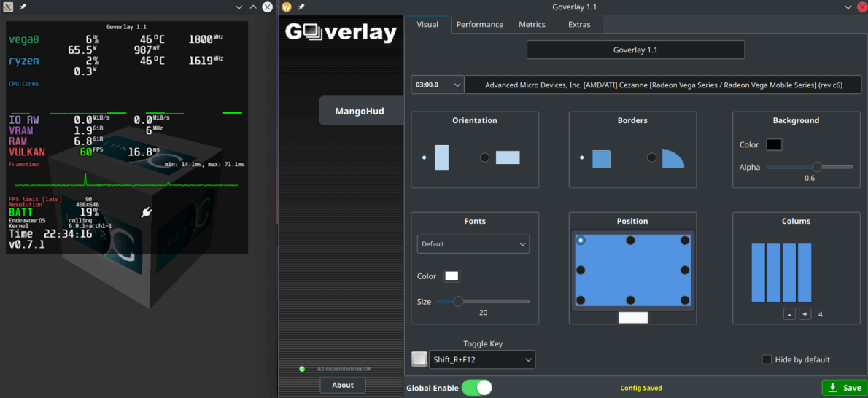Open the Toggle Key Shift_R+F12 dropdown
This screenshot has height=398, width=868.
click(482, 359)
